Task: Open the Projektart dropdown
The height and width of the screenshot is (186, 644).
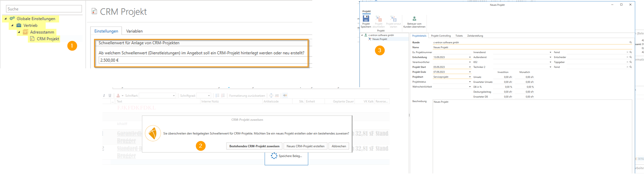Action: pyautogui.click(x=470, y=77)
